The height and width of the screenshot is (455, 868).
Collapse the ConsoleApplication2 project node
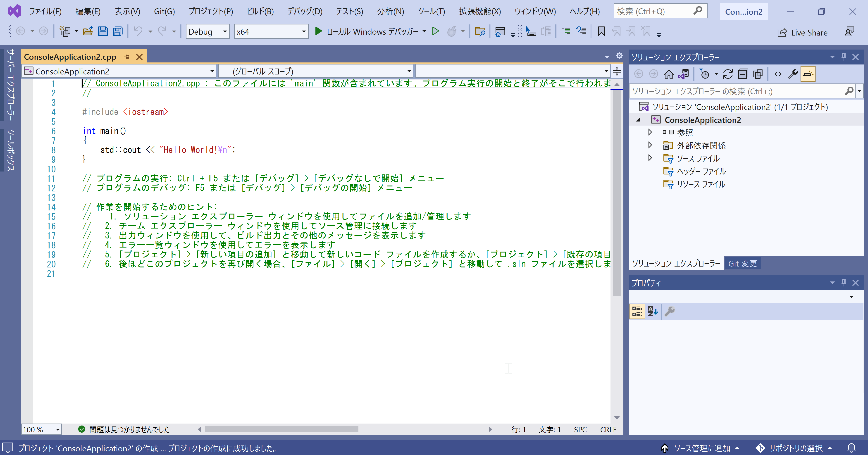(x=638, y=120)
